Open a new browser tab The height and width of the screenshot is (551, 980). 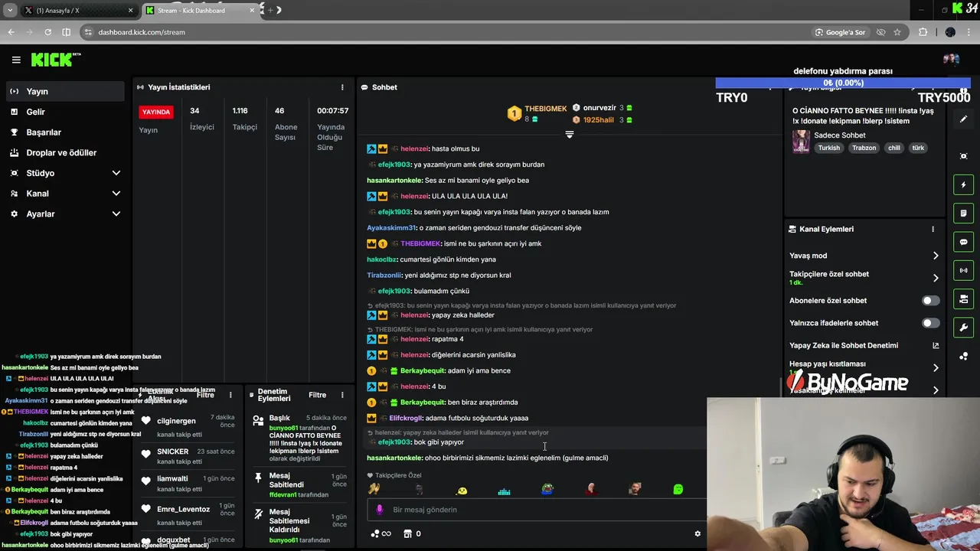click(269, 10)
